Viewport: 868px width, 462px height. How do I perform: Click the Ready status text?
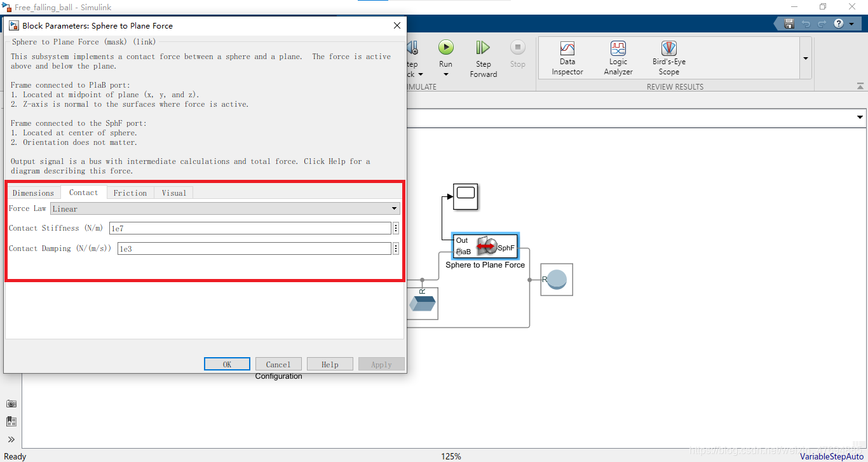click(15, 456)
